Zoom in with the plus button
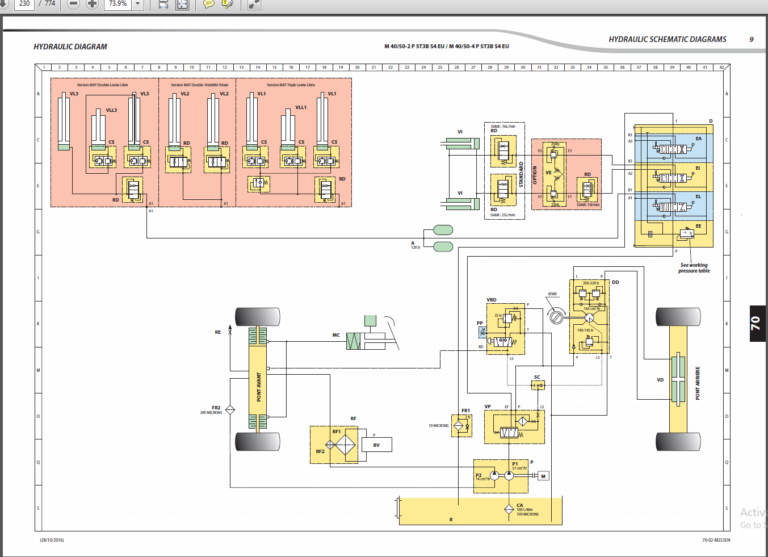 click(x=92, y=4)
